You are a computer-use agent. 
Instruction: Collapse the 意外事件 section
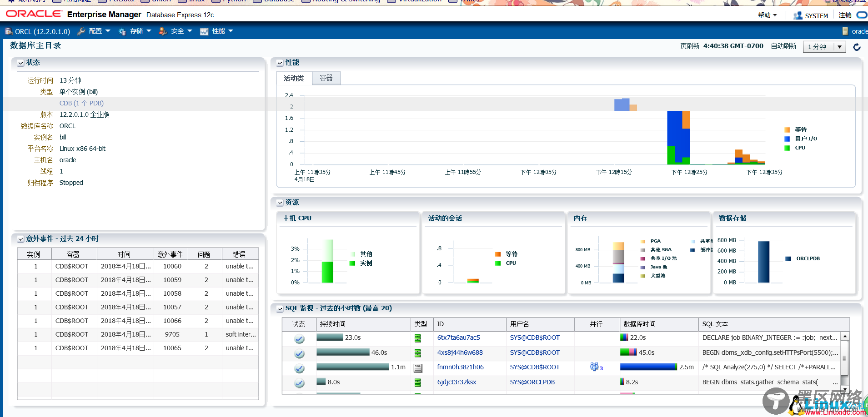coord(21,239)
